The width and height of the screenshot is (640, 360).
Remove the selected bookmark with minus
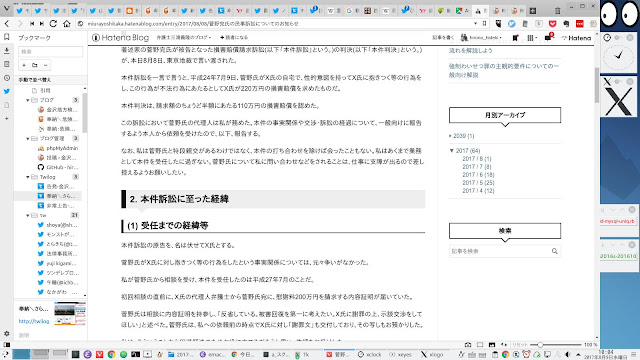point(45,65)
